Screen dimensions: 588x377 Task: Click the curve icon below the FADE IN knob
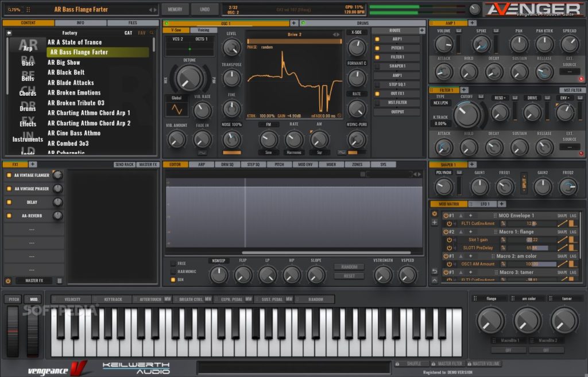[x=202, y=153]
